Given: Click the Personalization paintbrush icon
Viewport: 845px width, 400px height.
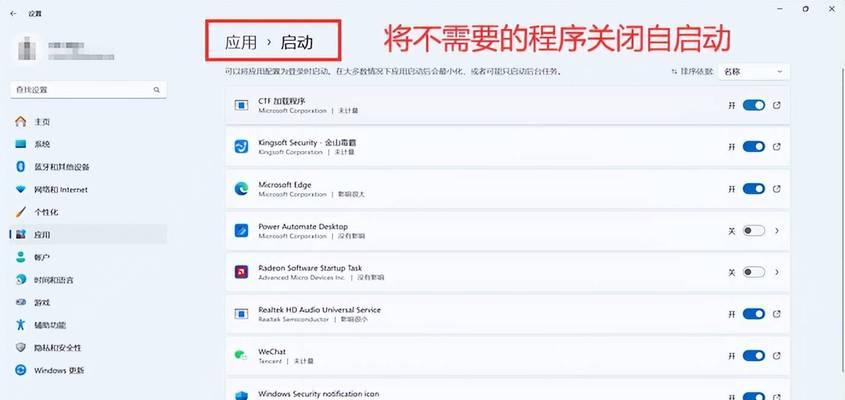Looking at the screenshot, I should tap(20, 212).
